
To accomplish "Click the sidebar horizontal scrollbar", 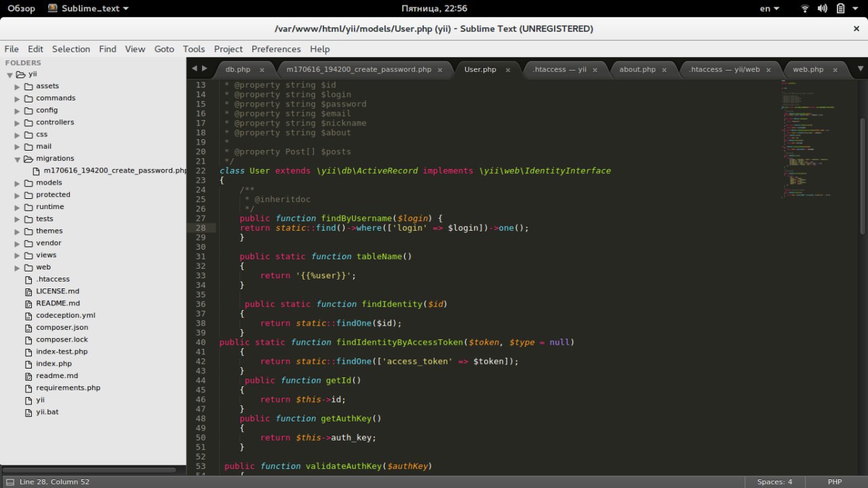I will [90, 470].
